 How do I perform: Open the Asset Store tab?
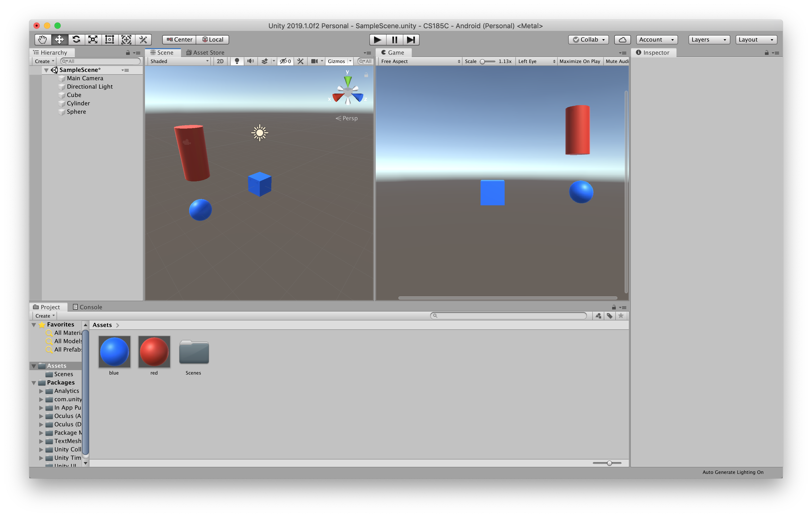coord(205,53)
